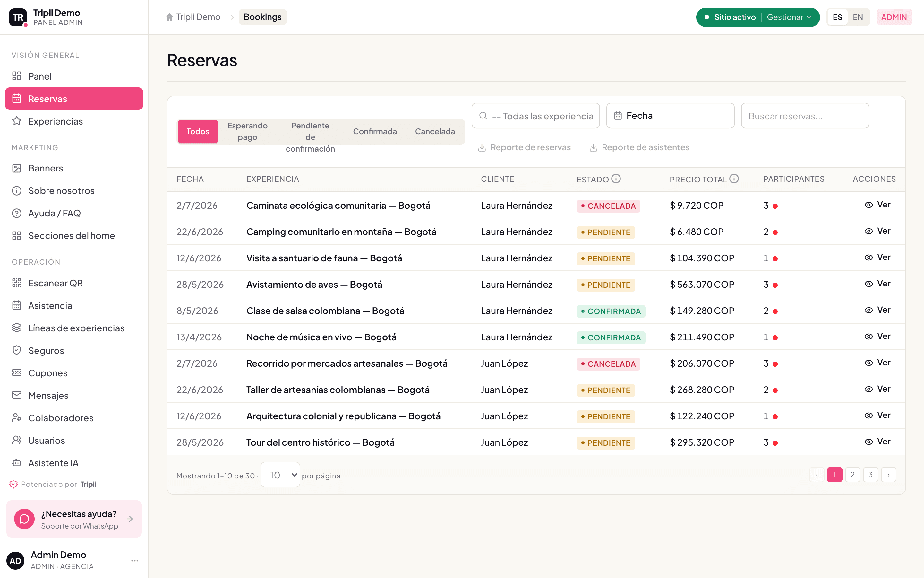Click the ¿Necesitas ayuda? arrow icon

pos(130,519)
